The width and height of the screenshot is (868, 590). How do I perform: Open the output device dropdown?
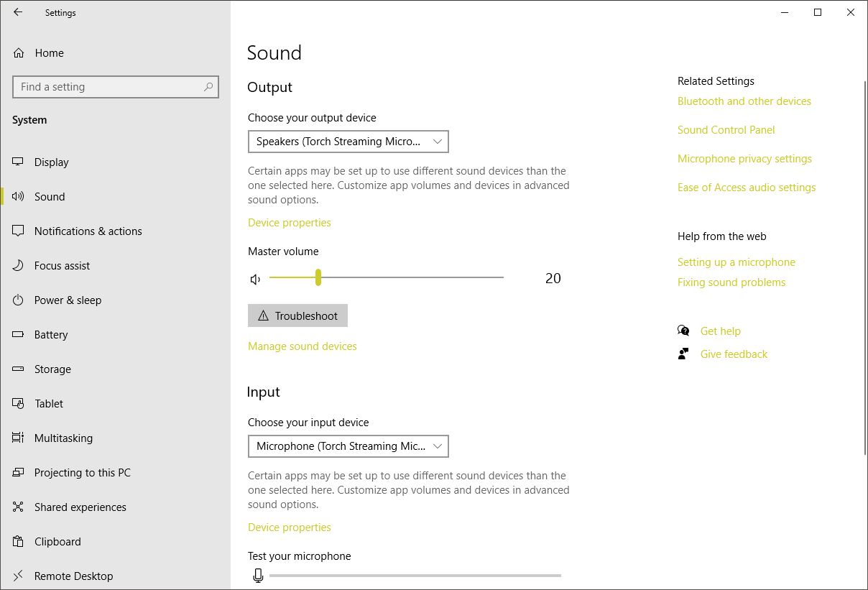(x=348, y=142)
